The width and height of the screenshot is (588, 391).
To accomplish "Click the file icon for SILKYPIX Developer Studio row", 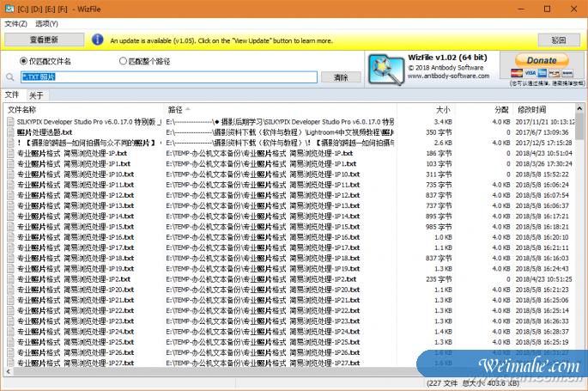I will pos(10,121).
